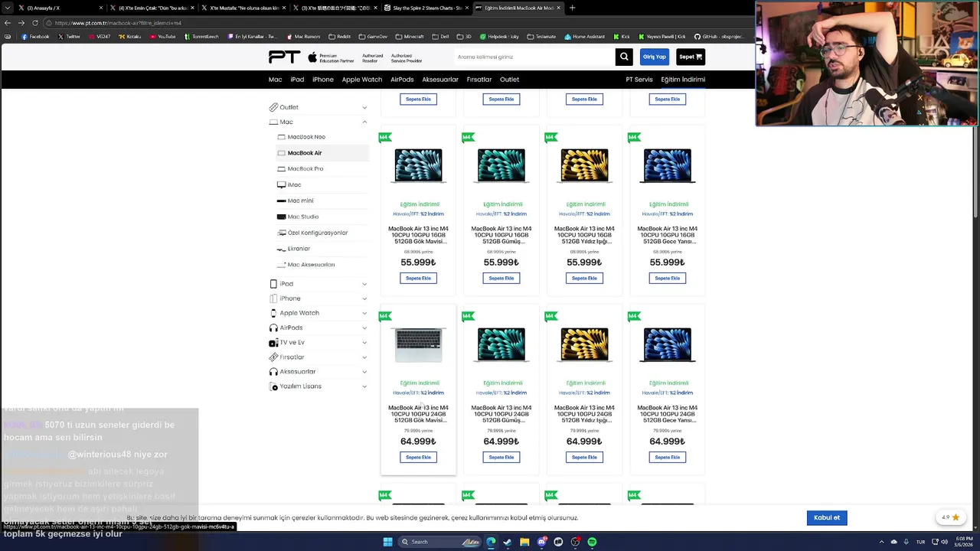980x551 pixels.
Task: Open Windows Start menu
Action: tap(387, 542)
